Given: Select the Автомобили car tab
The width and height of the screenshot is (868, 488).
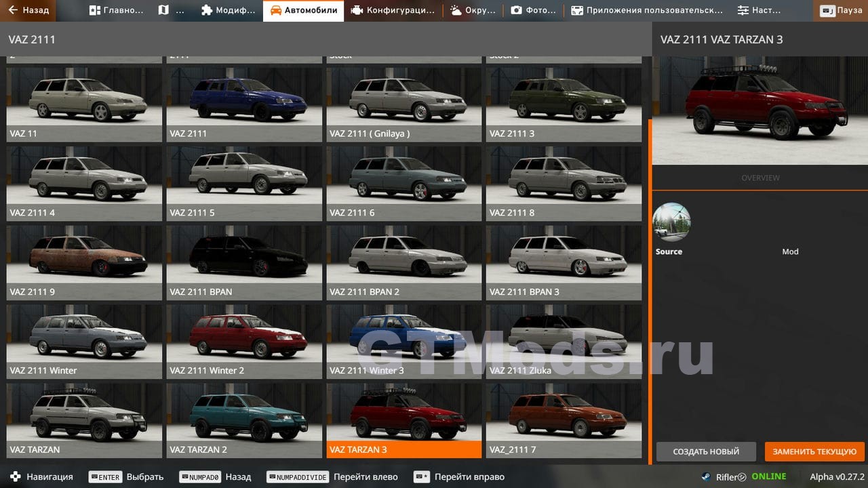Looking at the screenshot, I should 303,10.
